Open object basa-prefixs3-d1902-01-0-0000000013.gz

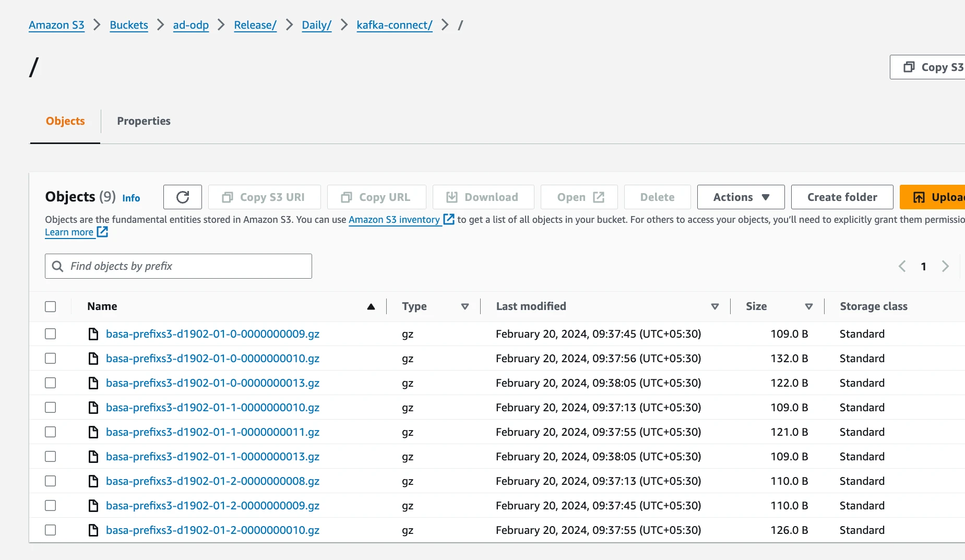212,383
